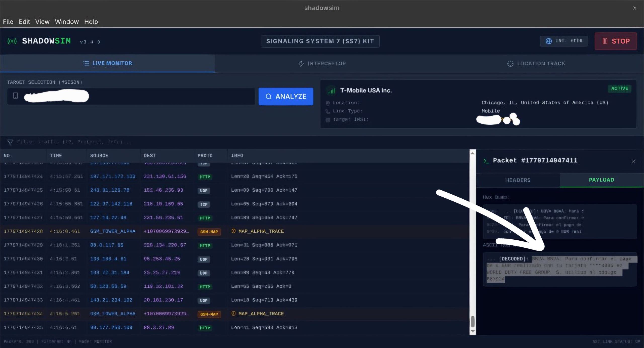Open the Live Monitor tab

(107, 63)
